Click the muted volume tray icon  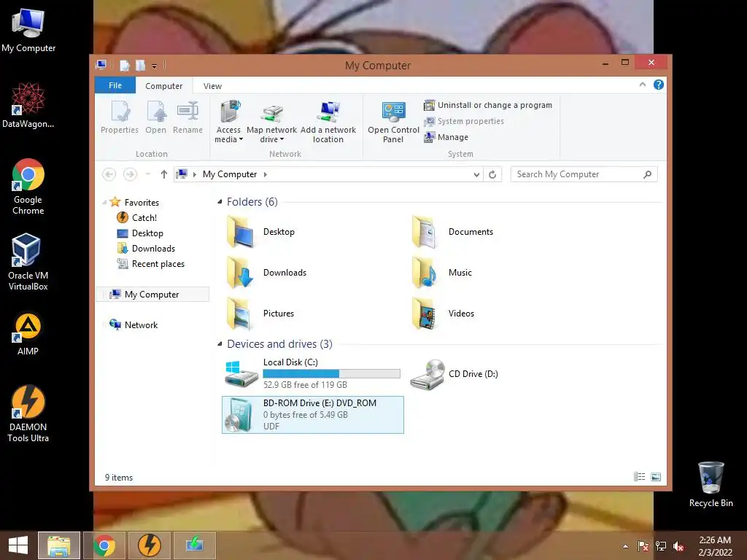tap(678, 546)
